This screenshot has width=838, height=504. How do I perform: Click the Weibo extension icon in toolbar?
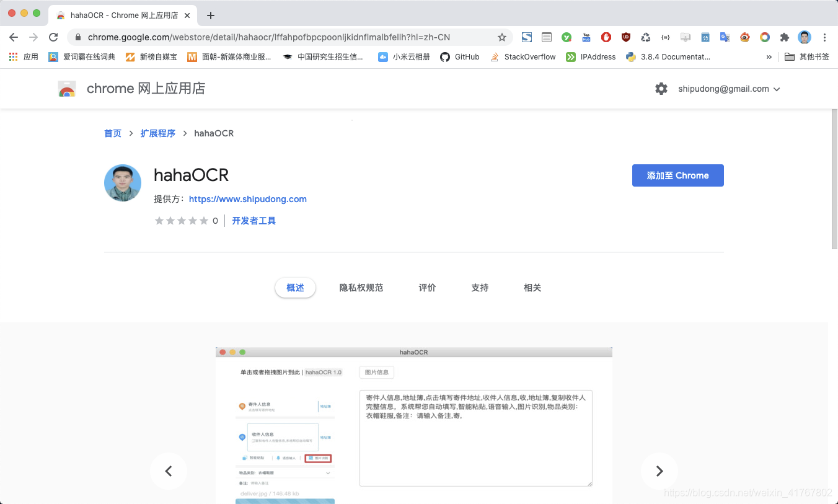click(744, 37)
